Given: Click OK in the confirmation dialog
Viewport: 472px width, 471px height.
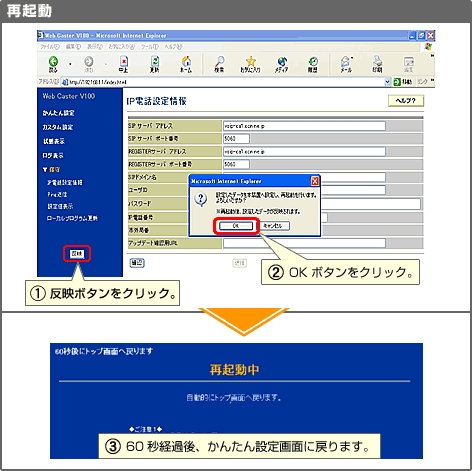Looking at the screenshot, I should 236,226.
